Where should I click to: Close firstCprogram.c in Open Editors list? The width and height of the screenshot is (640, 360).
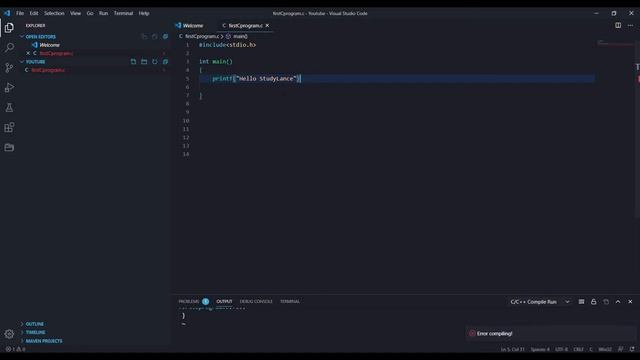pyautogui.click(x=28, y=53)
